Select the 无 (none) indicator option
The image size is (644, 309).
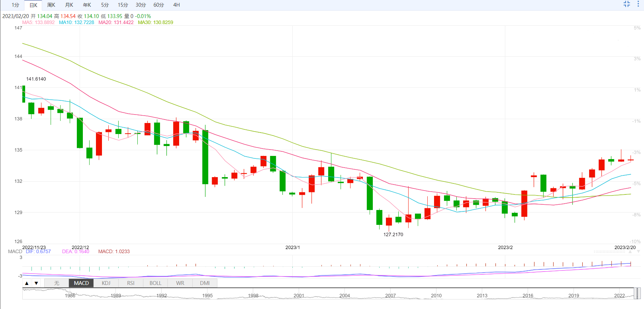[x=57, y=283]
